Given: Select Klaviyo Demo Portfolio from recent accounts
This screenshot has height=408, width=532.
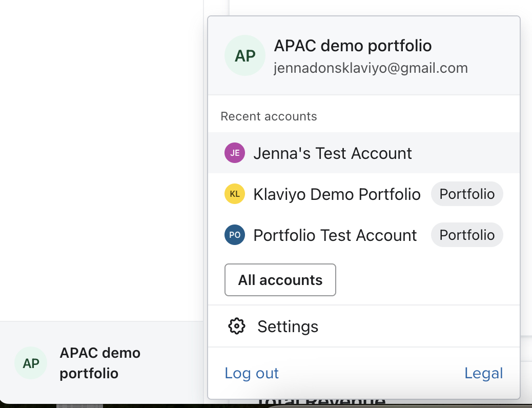Looking at the screenshot, I should coord(336,194).
